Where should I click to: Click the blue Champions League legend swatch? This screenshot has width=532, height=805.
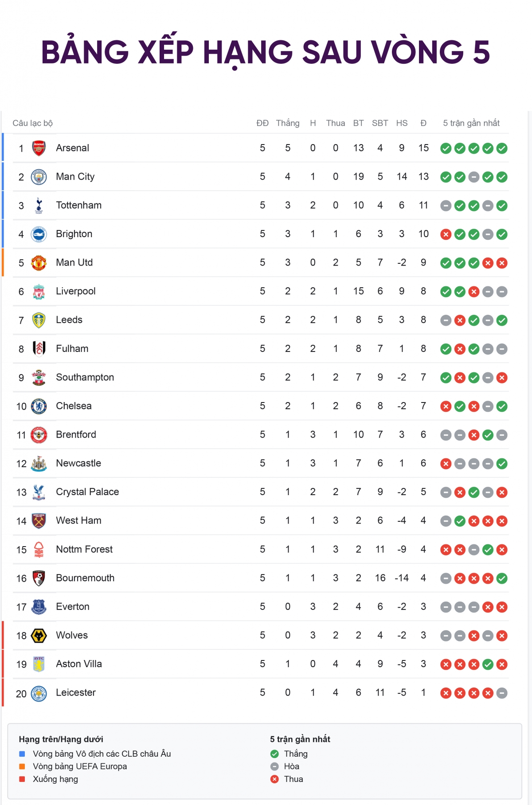pos(22,754)
